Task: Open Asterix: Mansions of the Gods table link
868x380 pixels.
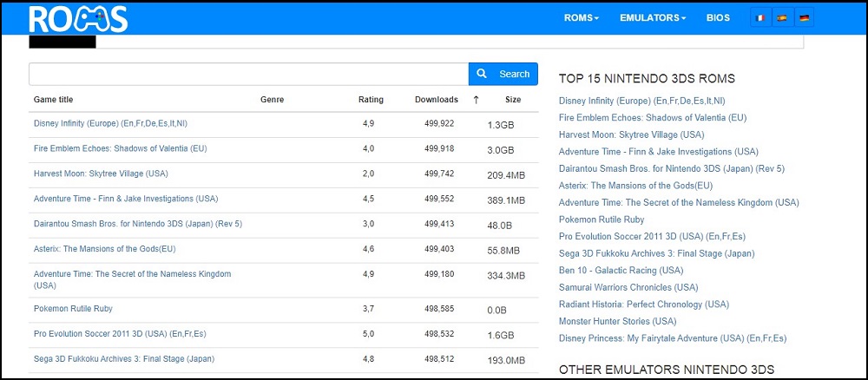Action: (x=105, y=248)
